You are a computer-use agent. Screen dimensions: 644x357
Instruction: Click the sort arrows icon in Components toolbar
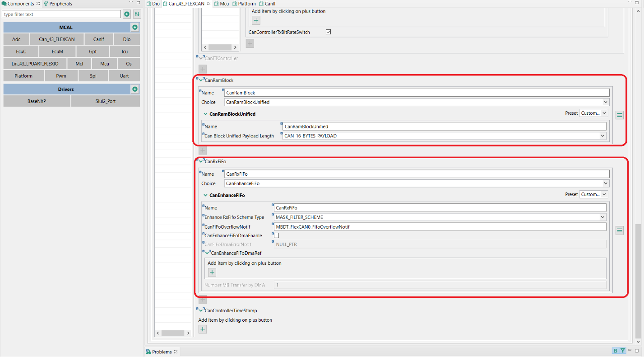click(137, 14)
